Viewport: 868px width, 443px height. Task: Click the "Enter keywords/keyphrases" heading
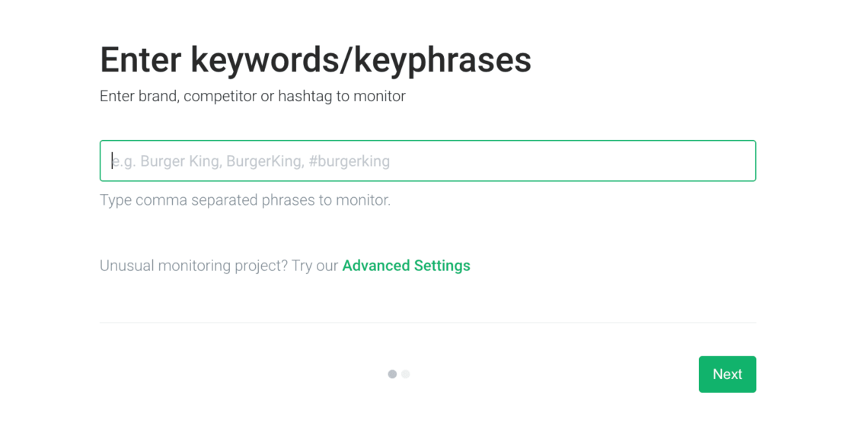pyautogui.click(x=315, y=59)
